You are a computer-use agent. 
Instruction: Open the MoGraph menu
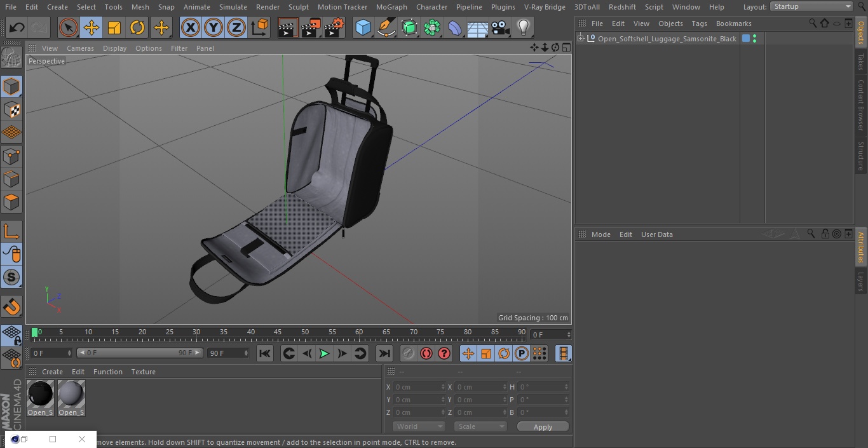tap(391, 7)
